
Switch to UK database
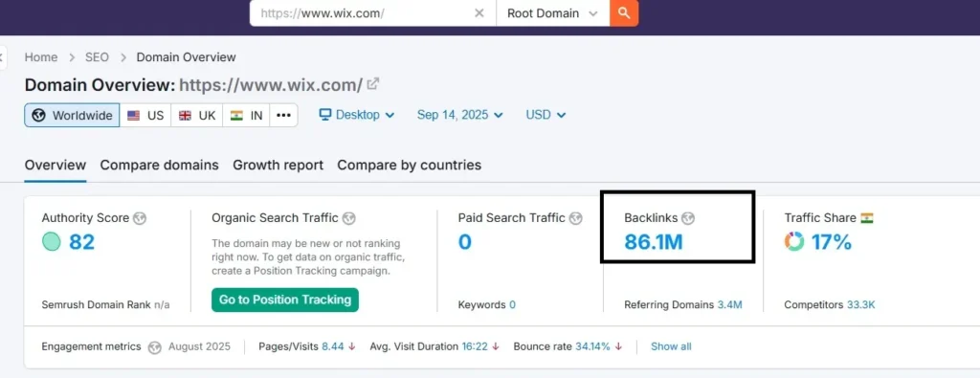pos(197,116)
